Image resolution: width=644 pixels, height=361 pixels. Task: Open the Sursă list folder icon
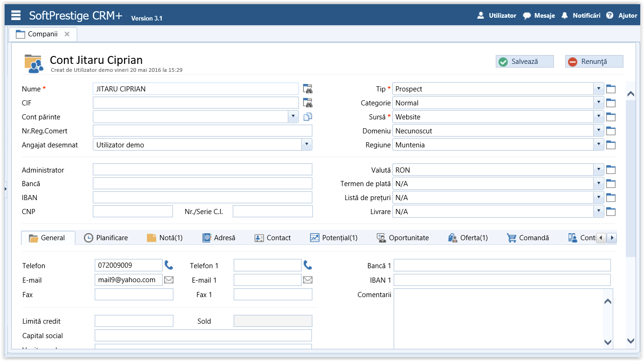(611, 117)
